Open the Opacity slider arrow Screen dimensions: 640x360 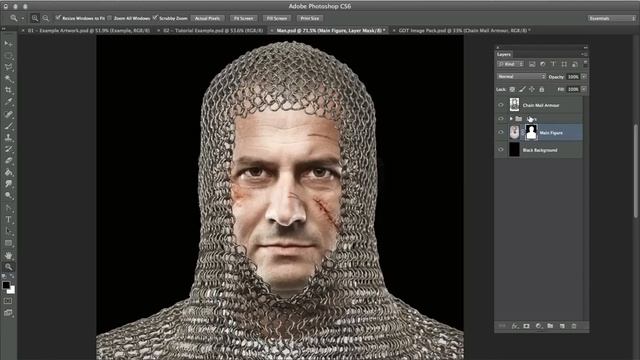(x=584, y=76)
